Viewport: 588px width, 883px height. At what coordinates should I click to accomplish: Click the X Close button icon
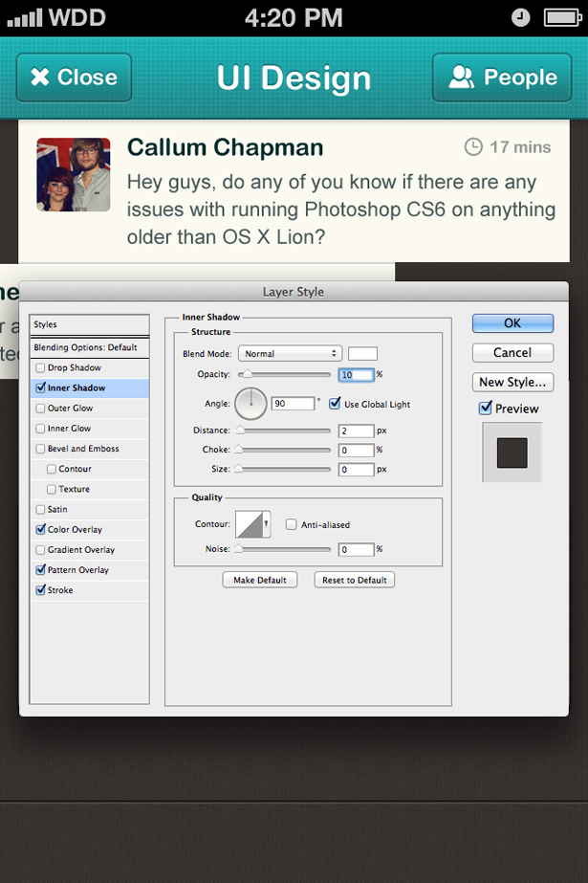point(39,77)
